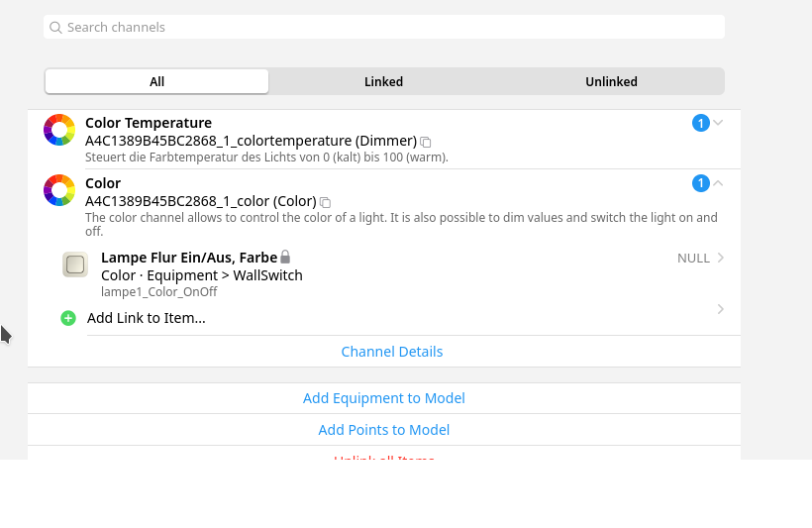Click the Color channel color wheel icon
This screenshot has height=528, width=812.
[x=59, y=190]
